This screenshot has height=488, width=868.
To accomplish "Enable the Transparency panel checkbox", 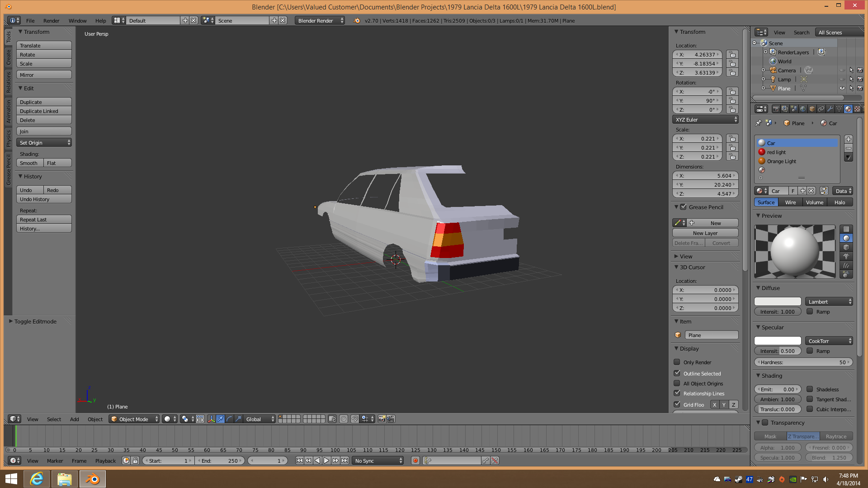I will tap(765, 422).
